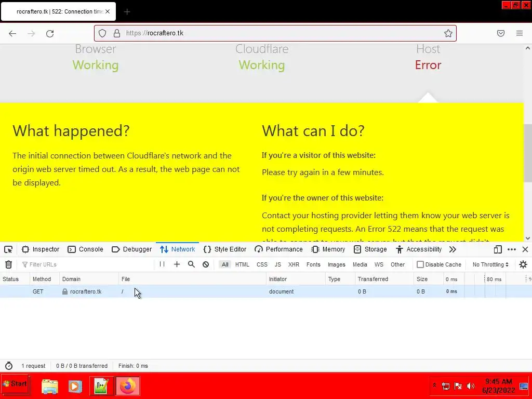The height and width of the screenshot is (399, 532).
Task: Filter requests by Images
Action: [x=336, y=264]
